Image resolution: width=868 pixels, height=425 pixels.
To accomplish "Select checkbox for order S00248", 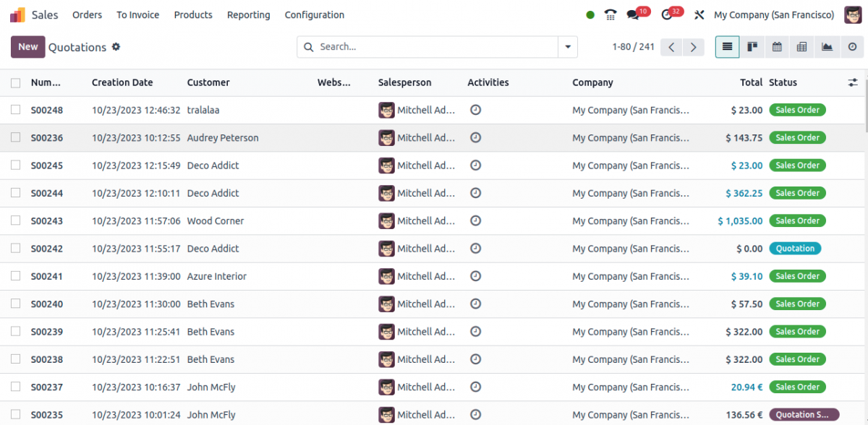I will point(15,110).
